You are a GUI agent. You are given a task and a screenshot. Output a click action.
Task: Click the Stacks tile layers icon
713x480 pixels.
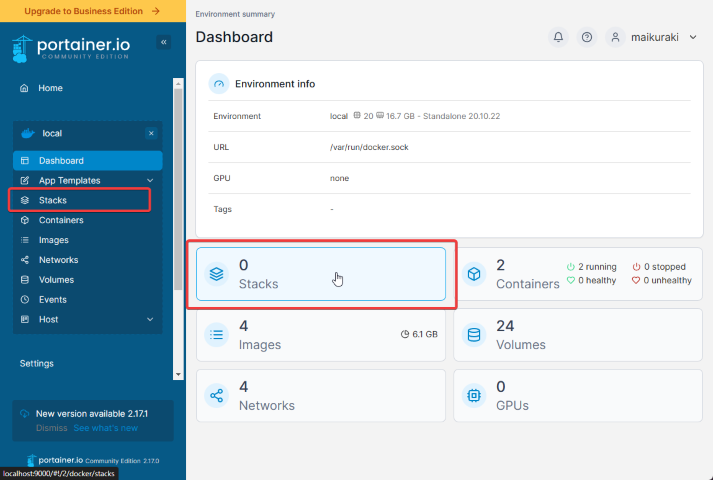point(216,274)
